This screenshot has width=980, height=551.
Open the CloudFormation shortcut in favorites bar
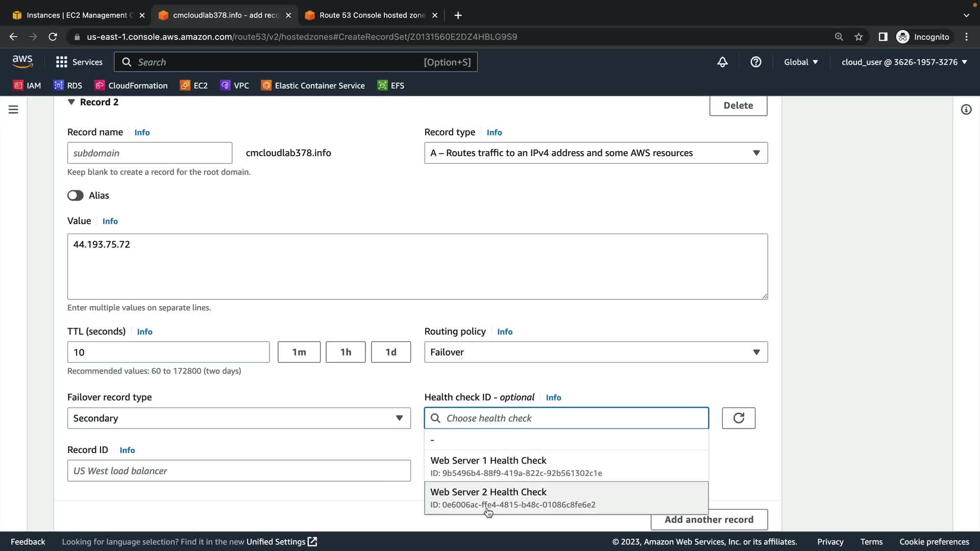click(x=131, y=85)
